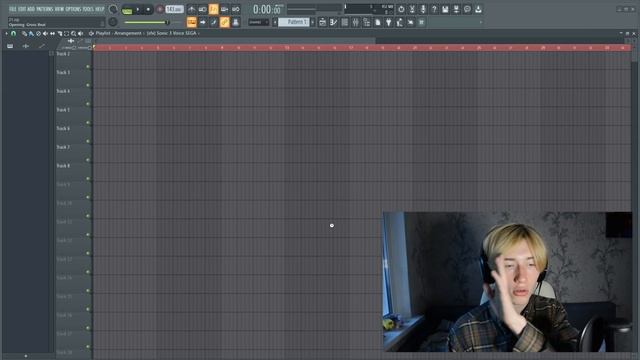Click the close all windows icon
The width and height of the screenshot is (640, 360).
pyautogui.click(x=422, y=22)
